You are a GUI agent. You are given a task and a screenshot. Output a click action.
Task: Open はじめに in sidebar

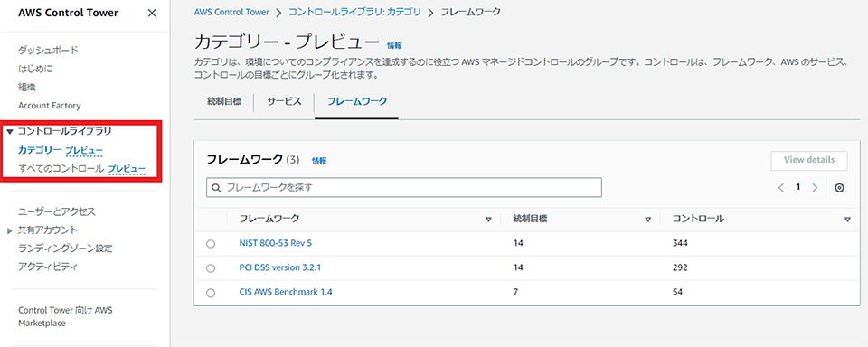tap(35, 69)
